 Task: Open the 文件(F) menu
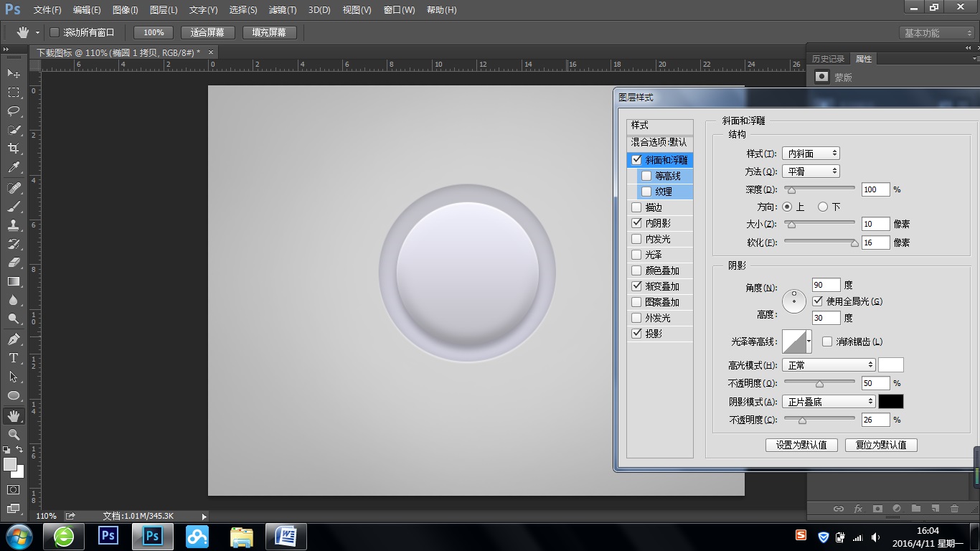(x=47, y=10)
